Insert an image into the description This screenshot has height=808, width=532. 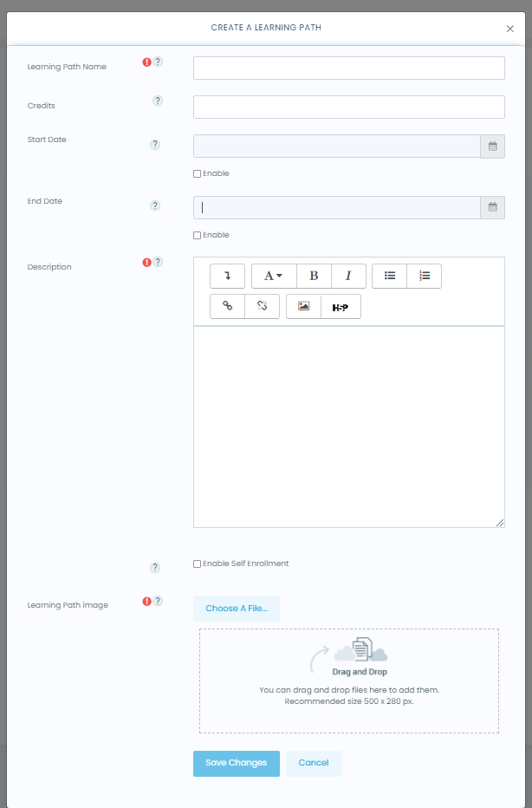pos(303,307)
